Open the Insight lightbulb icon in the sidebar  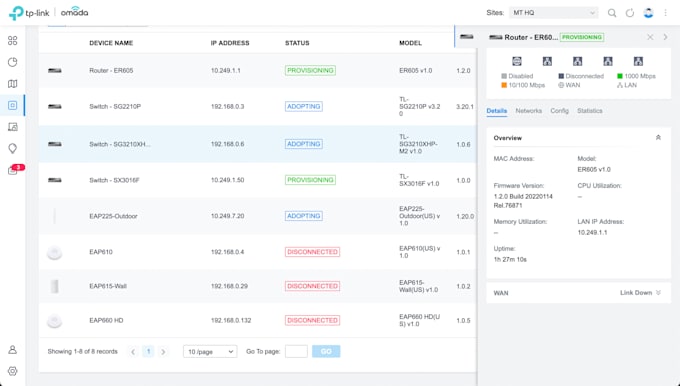[x=13, y=149]
